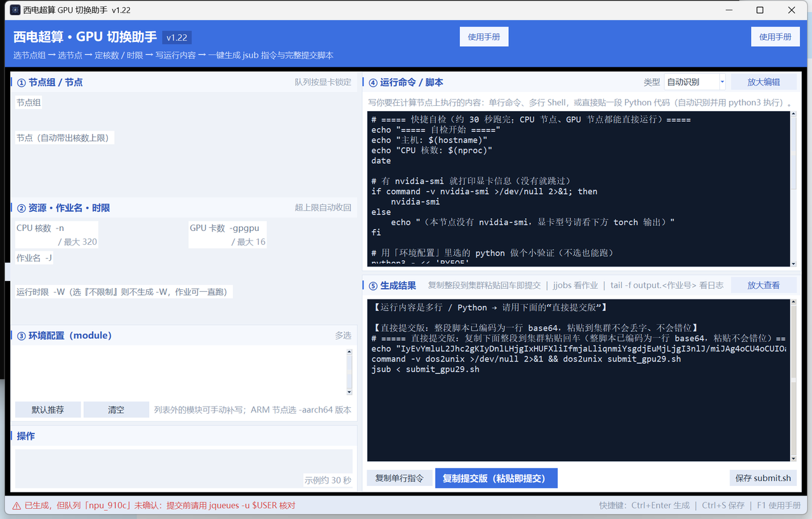Click the 'jsub < submit_gpu29.sh' line

(426, 369)
